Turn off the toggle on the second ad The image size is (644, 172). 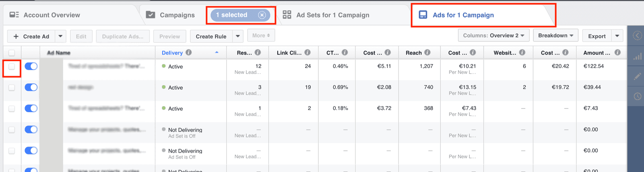31,88
